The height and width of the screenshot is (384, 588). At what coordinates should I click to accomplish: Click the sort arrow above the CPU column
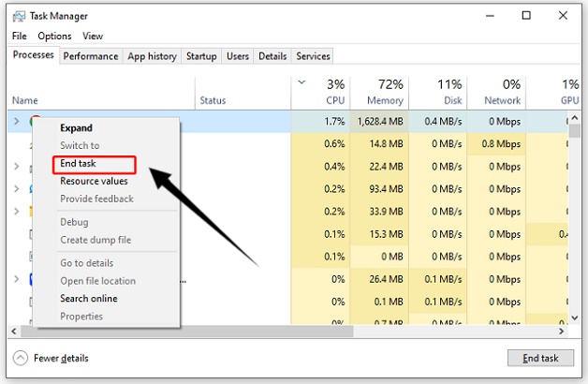coord(301,82)
